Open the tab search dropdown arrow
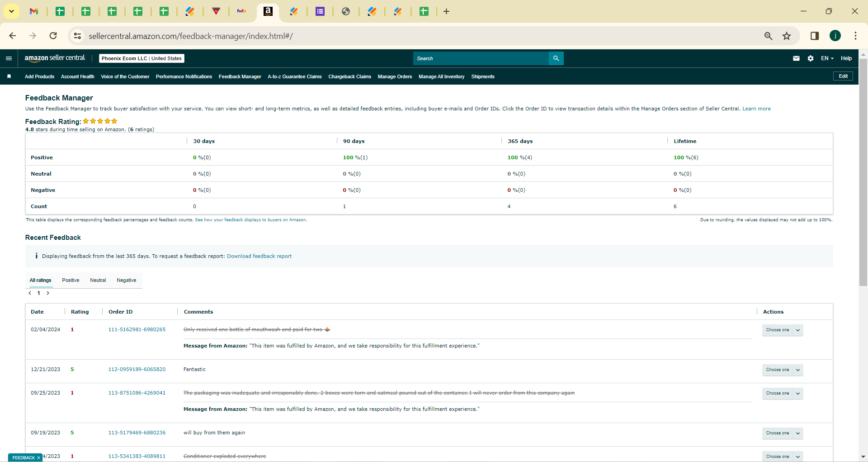This screenshot has width=868, height=462. click(x=11, y=11)
